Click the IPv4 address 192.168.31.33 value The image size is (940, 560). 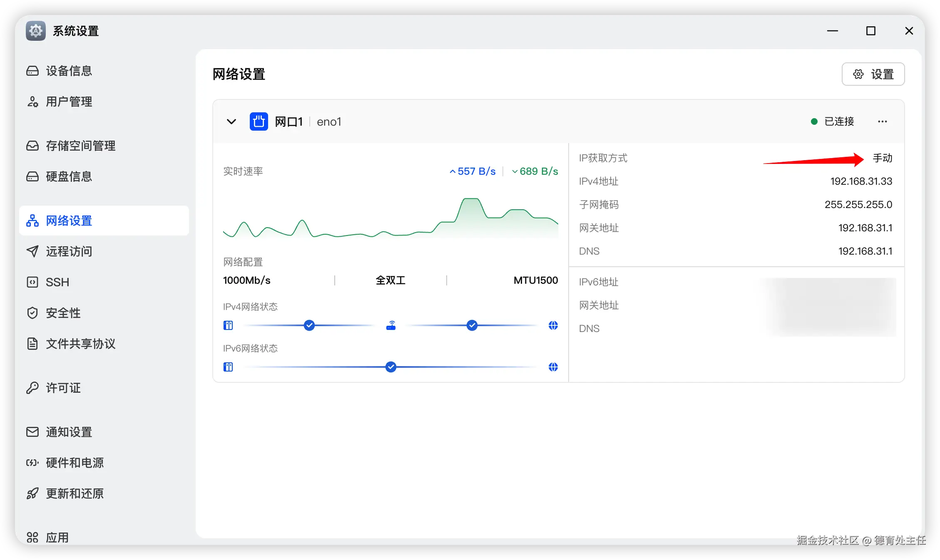pos(861,181)
